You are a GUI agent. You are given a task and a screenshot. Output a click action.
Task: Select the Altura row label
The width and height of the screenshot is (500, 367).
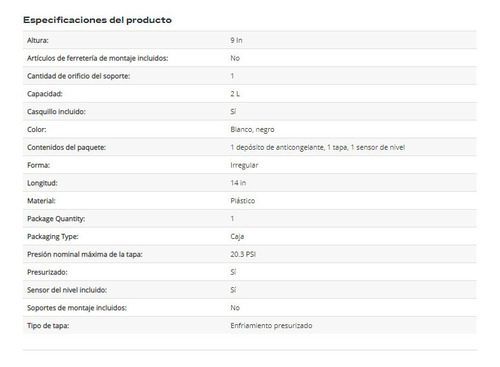38,40
